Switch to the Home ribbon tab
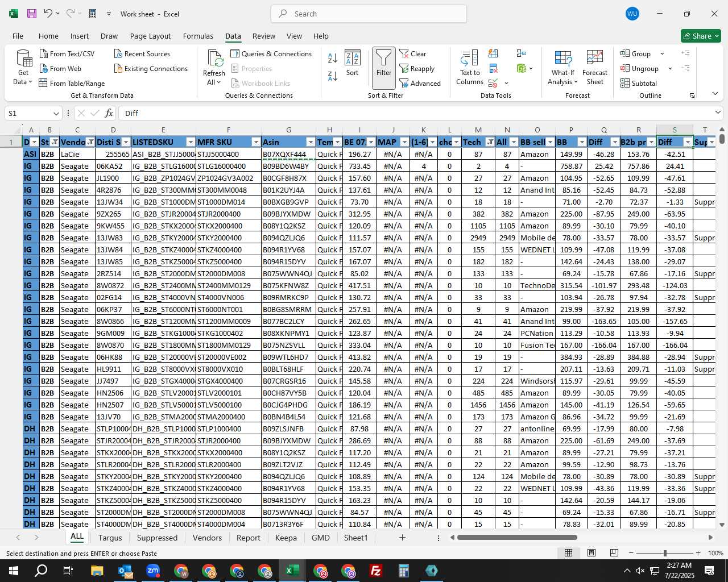The width and height of the screenshot is (728, 582). [48, 36]
